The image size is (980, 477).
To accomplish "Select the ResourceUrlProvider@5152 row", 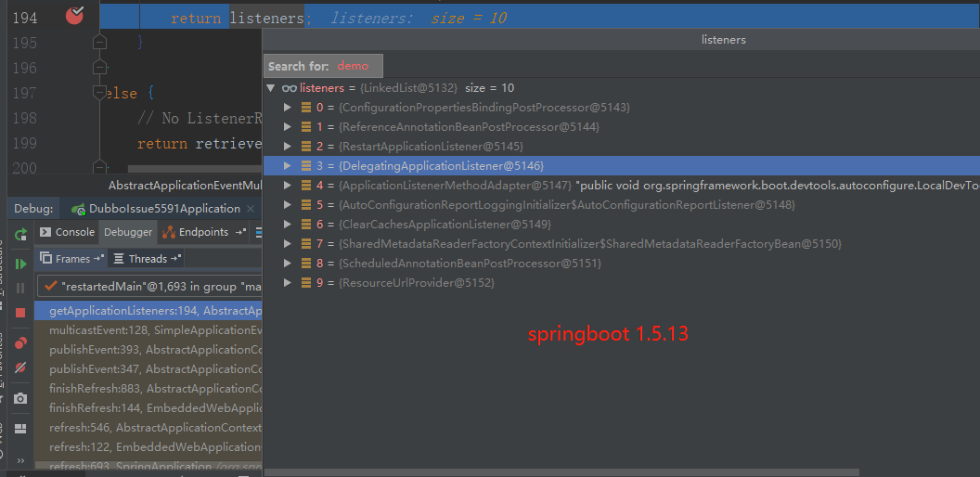I will [621, 283].
